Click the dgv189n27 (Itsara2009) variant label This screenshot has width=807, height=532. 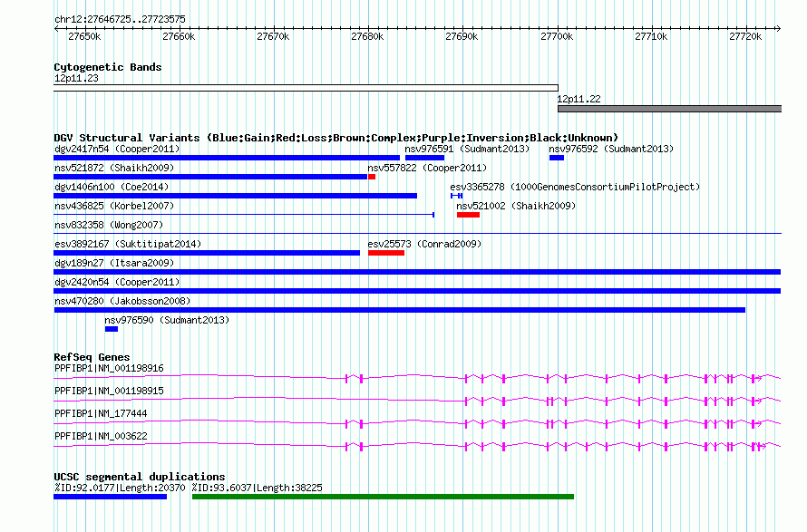[x=114, y=263]
